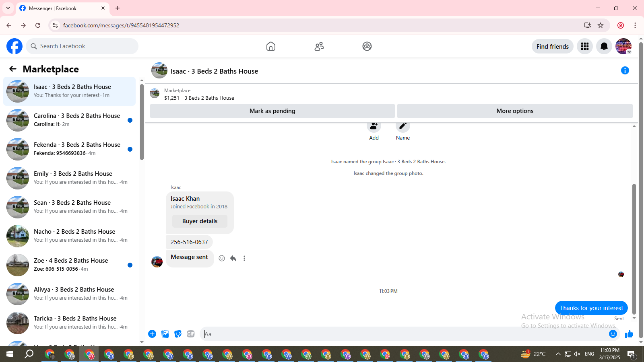Open the taskbar weather widget showing 22°C

[x=533, y=354]
